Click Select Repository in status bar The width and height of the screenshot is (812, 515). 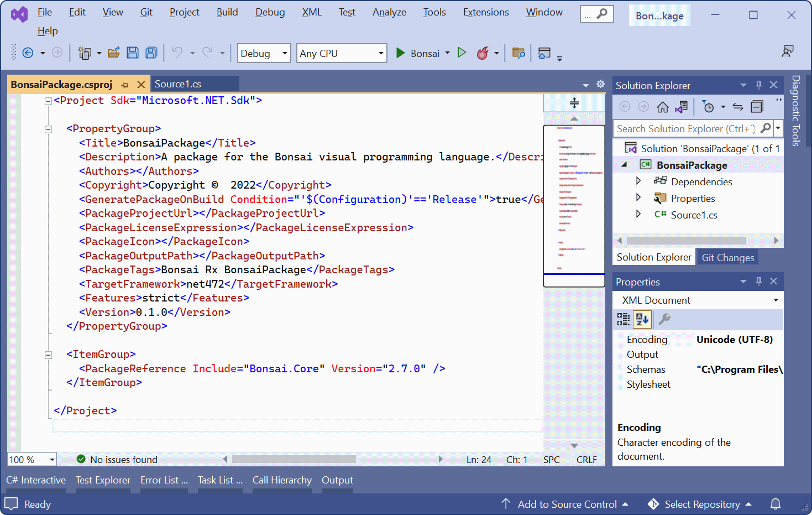pyautogui.click(x=700, y=504)
